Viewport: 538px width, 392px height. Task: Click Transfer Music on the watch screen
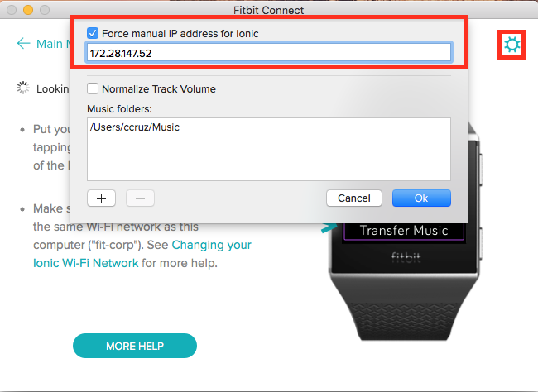coord(404,231)
